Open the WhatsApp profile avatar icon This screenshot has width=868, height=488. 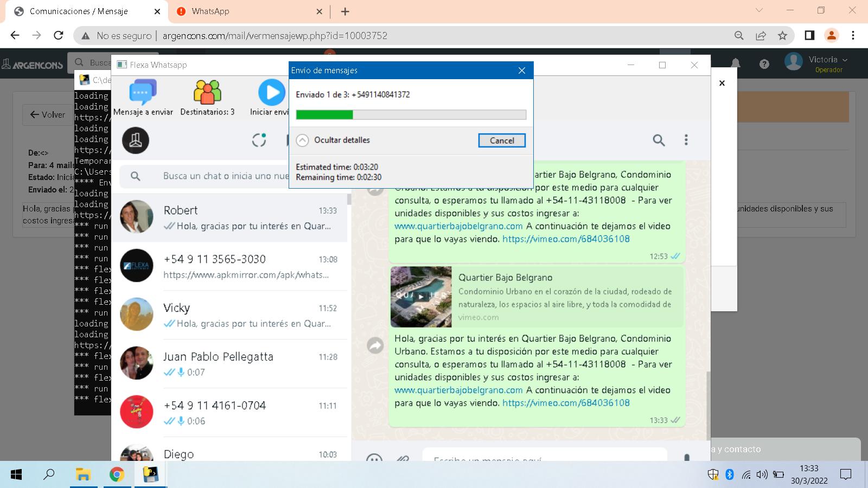136,140
